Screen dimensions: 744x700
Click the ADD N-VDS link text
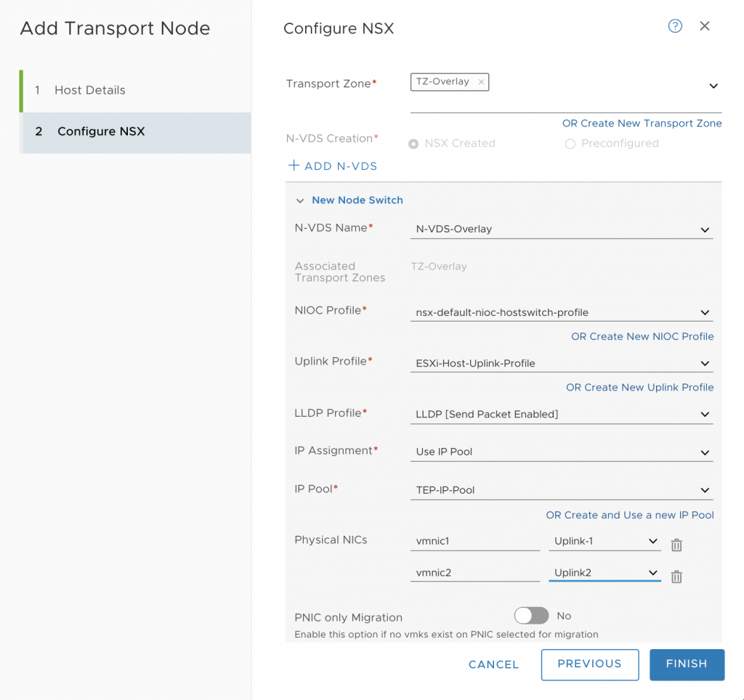coord(341,166)
